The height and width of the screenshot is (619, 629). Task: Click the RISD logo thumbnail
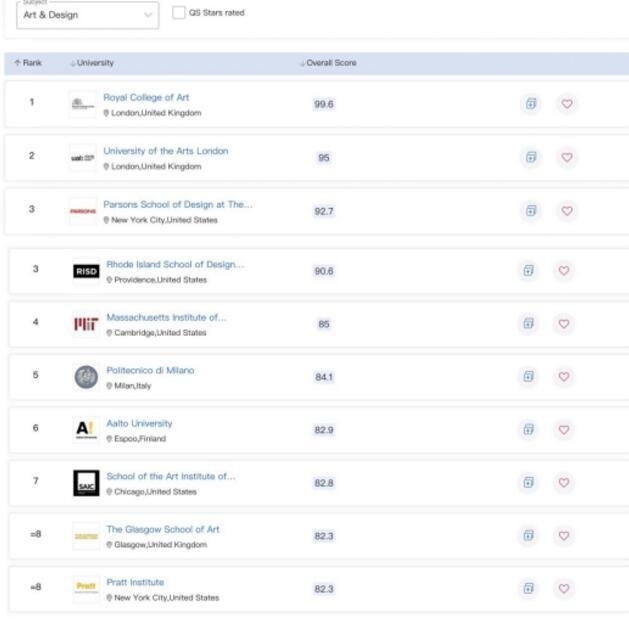[x=86, y=271]
